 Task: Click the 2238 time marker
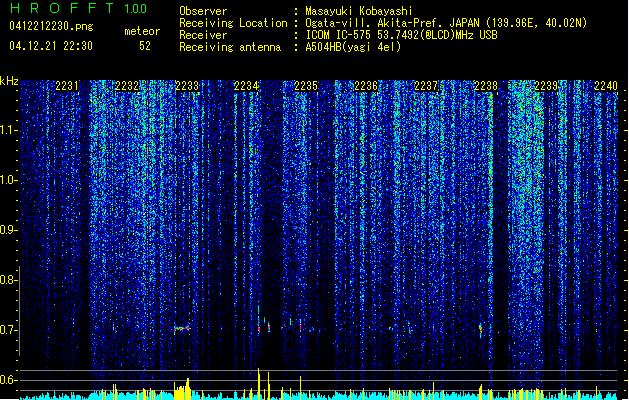486,86
